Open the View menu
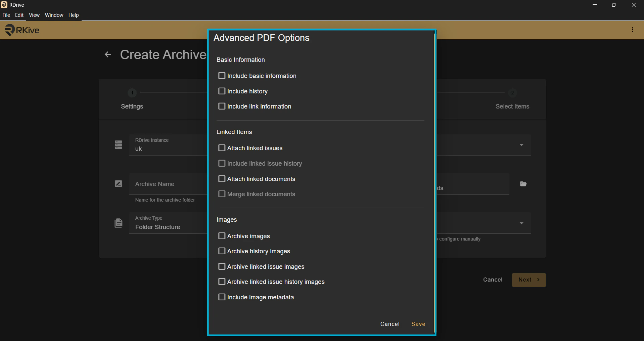 click(34, 15)
